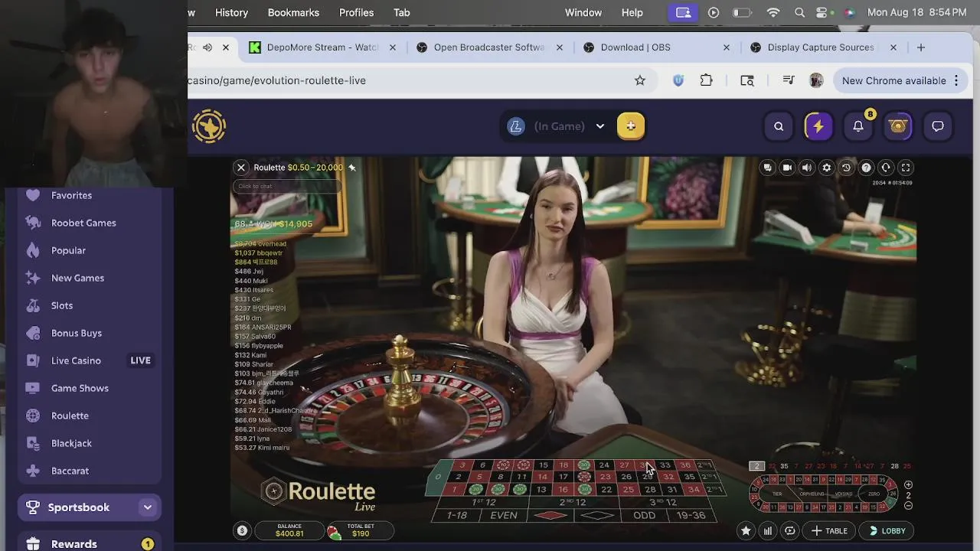Screen dimensions: 980x551
Task: Bet on ODD on the table
Action: coord(645,515)
